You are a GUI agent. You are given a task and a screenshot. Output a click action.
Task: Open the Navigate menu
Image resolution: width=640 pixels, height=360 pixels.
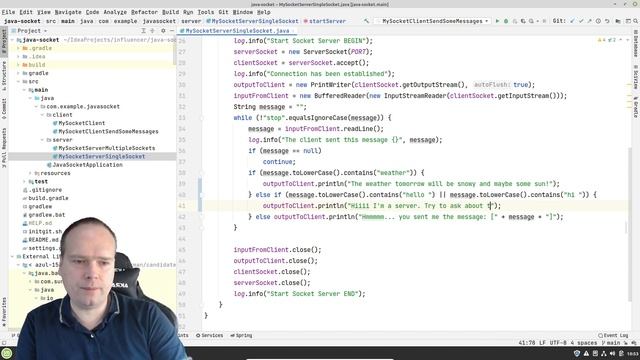point(68,12)
